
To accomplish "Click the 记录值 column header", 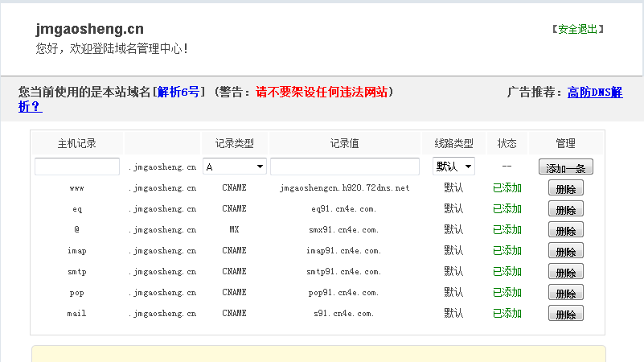I will point(344,144).
